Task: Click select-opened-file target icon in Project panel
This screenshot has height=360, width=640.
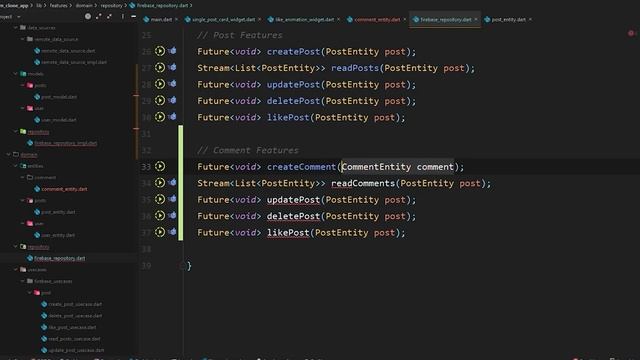Action: (x=88, y=16)
